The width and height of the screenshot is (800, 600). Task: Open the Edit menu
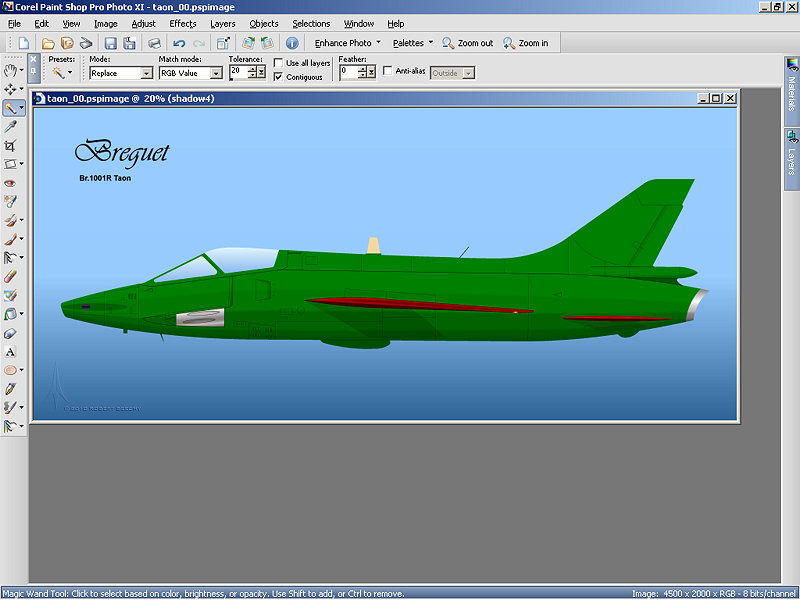point(41,24)
